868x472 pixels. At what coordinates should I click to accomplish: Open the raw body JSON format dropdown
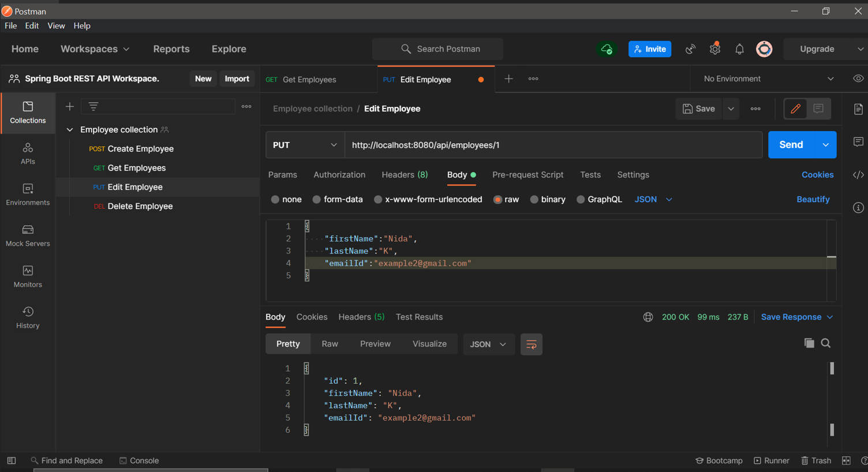click(653, 199)
